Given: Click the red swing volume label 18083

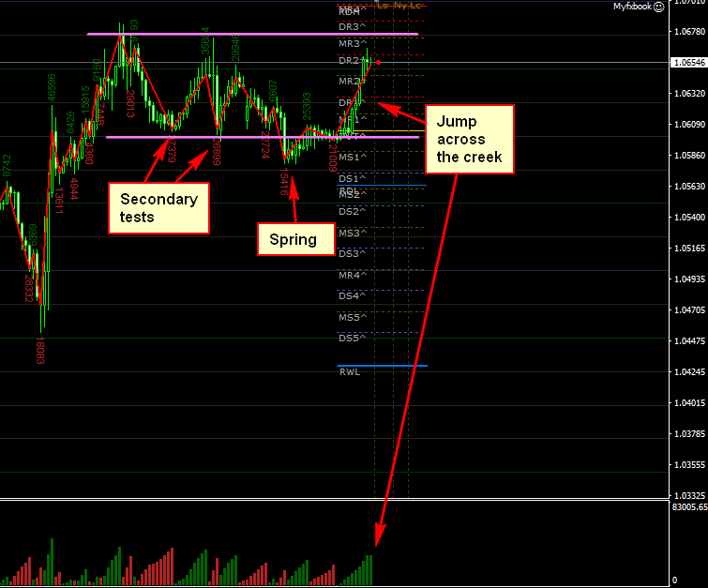Looking at the screenshot, I should tap(40, 350).
